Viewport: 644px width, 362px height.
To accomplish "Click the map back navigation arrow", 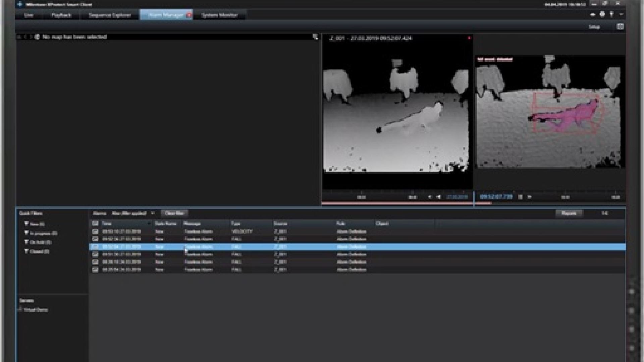I will [x=25, y=37].
